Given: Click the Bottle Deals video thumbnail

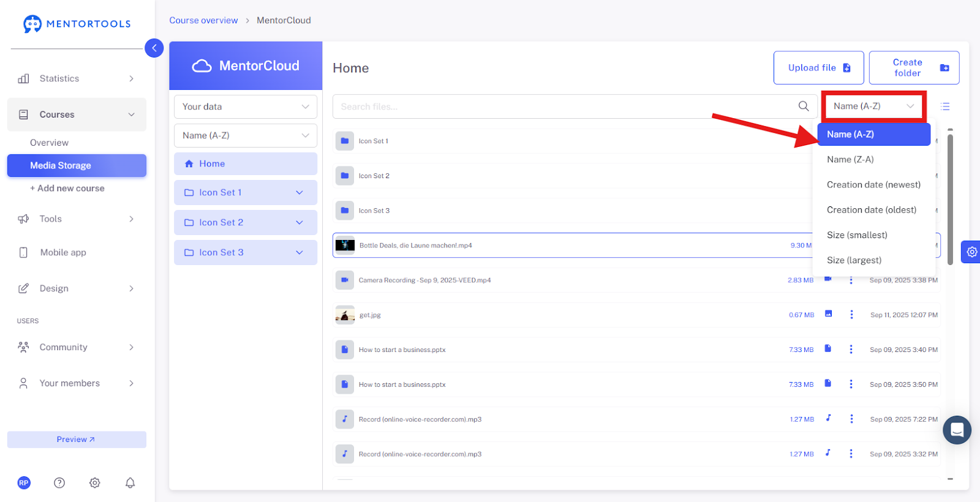Looking at the screenshot, I should [x=345, y=245].
